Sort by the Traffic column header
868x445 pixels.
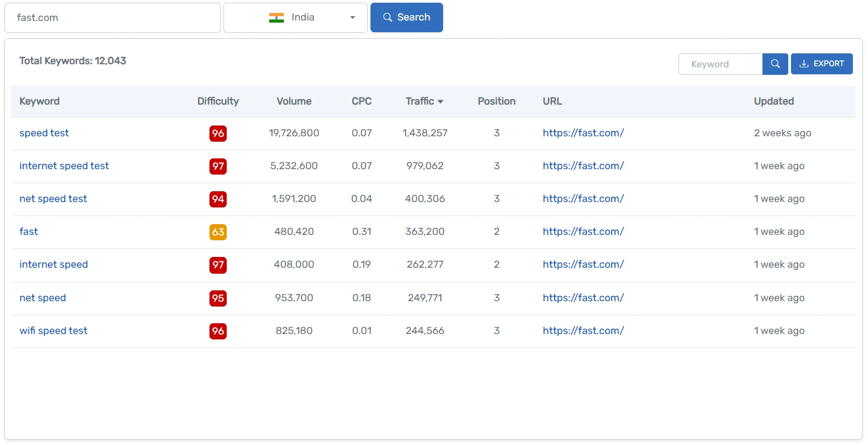[x=424, y=101]
